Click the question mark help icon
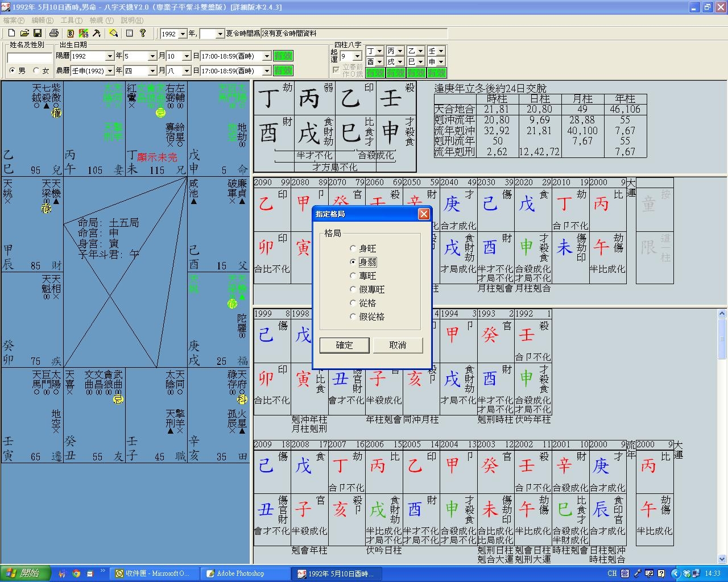728x582 pixels. (143, 34)
